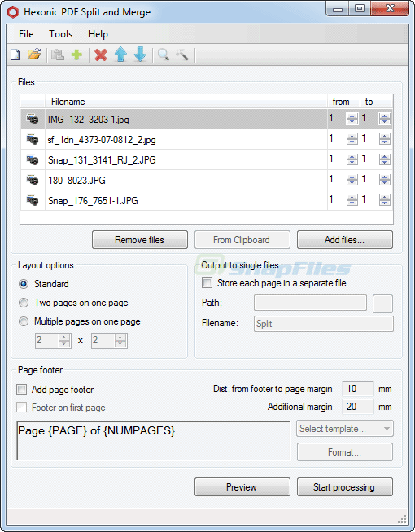
Task: Open preview using the magnifier icon
Action: (x=164, y=55)
